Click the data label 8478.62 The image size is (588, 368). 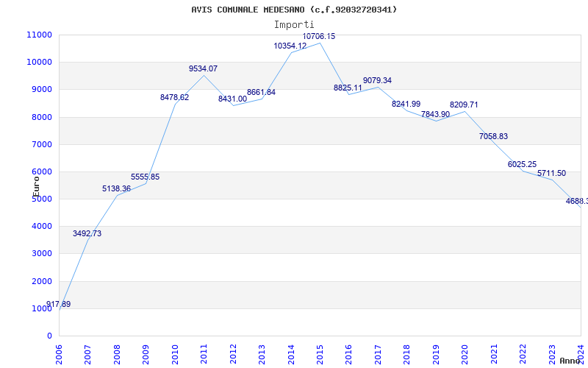(175, 97)
